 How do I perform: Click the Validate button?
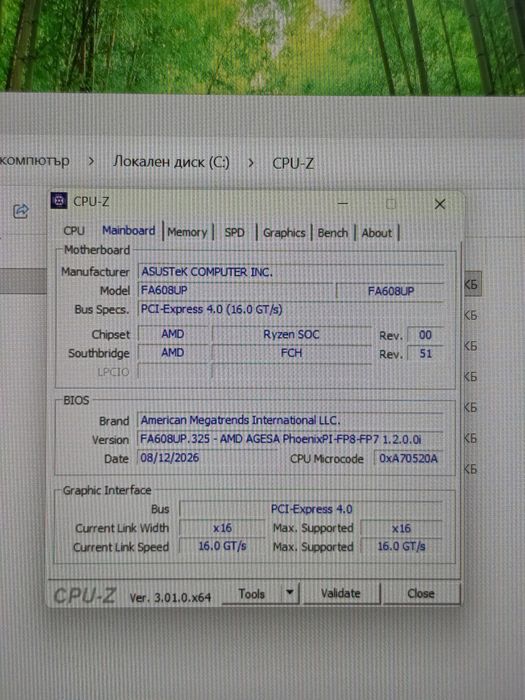[x=341, y=593]
